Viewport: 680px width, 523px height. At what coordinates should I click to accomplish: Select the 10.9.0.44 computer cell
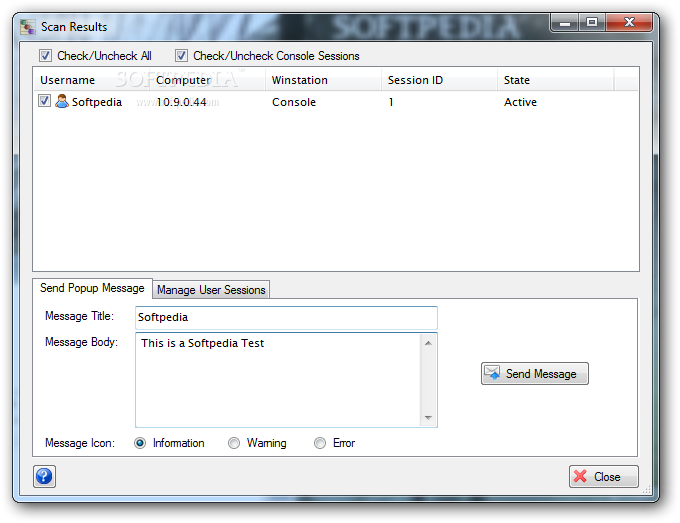(x=182, y=102)
